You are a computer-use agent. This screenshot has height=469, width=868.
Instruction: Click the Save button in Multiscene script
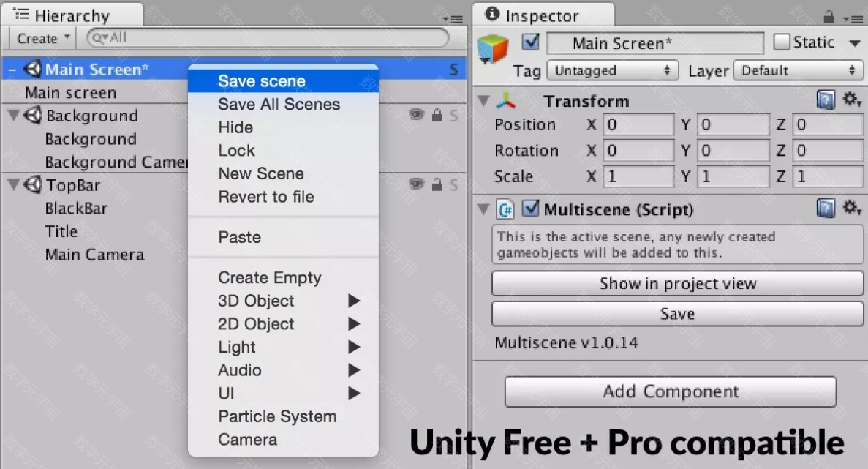pos(678,314)
